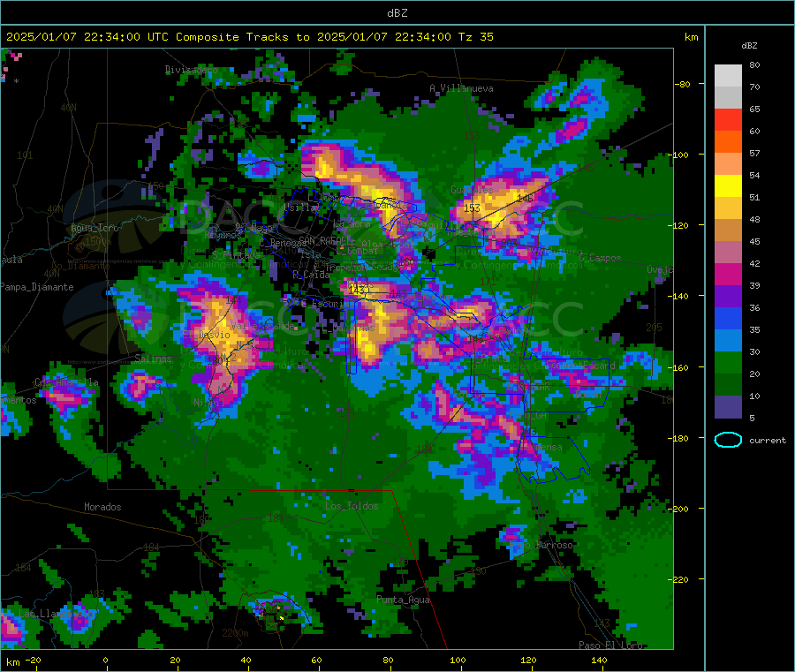This screenshot has height=672, width=795.
Task: Select the 'Guadales' place label
Action: 472,190
